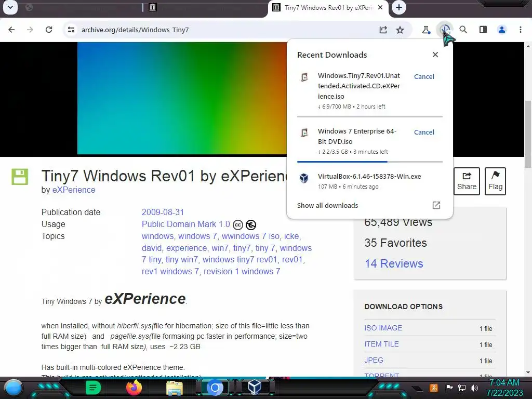
Task: Click Windows 7 Enterprise download progress bar
Action: click(370, 162)
